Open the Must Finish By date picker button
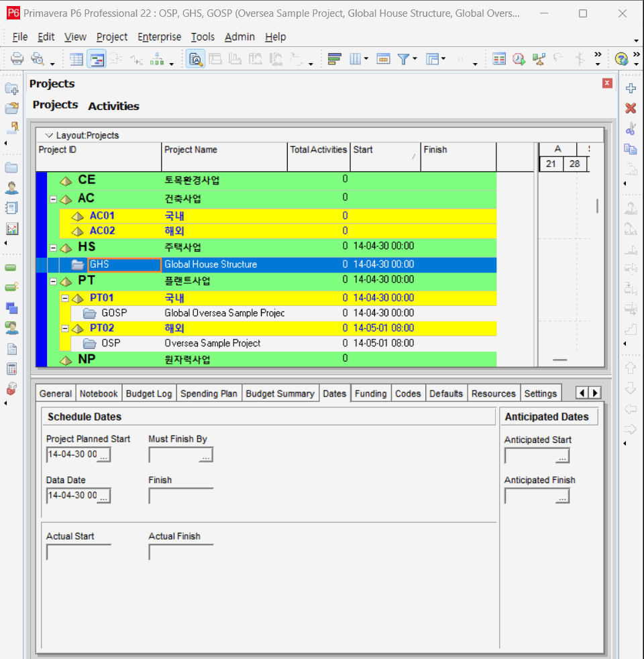Viewport: 644px width, 659px height. pos(206,455)
